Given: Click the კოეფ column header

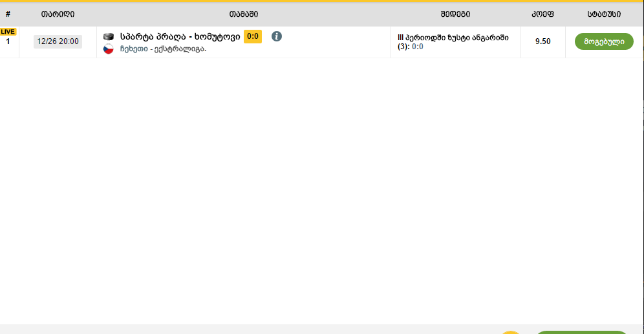Looking at the screenshot, I should 543,14.
